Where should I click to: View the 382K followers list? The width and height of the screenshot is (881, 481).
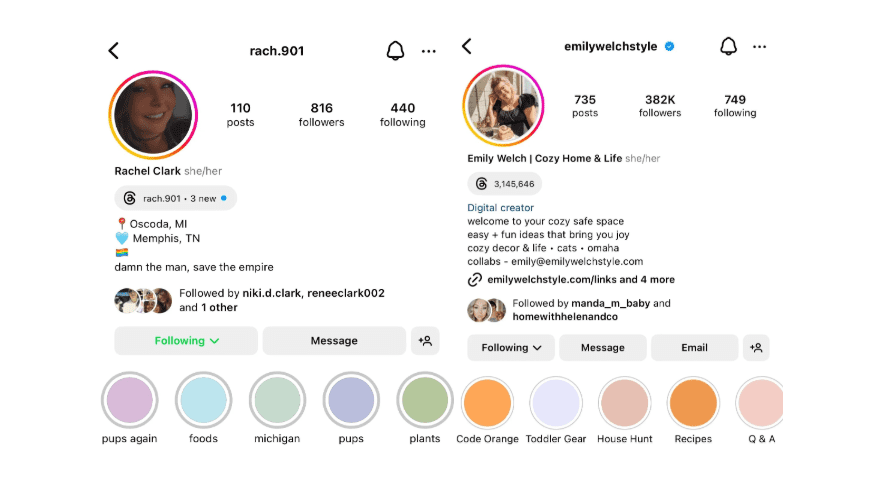(x=660, y=106)
